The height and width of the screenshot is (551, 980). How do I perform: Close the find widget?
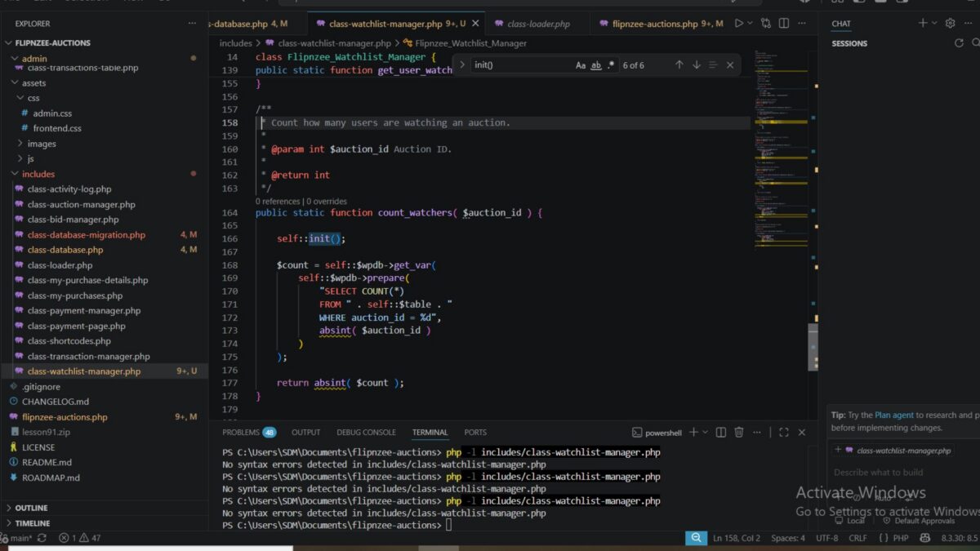(x=730, y=65)
